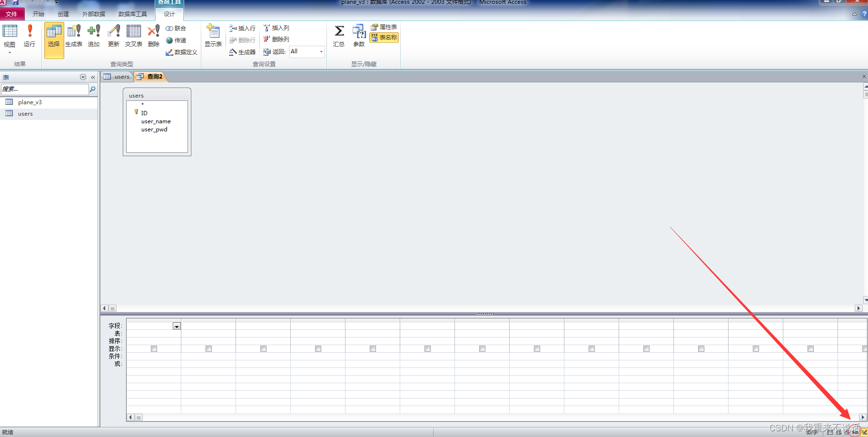Check 显示 box in sixth grid column

(427, 349)
